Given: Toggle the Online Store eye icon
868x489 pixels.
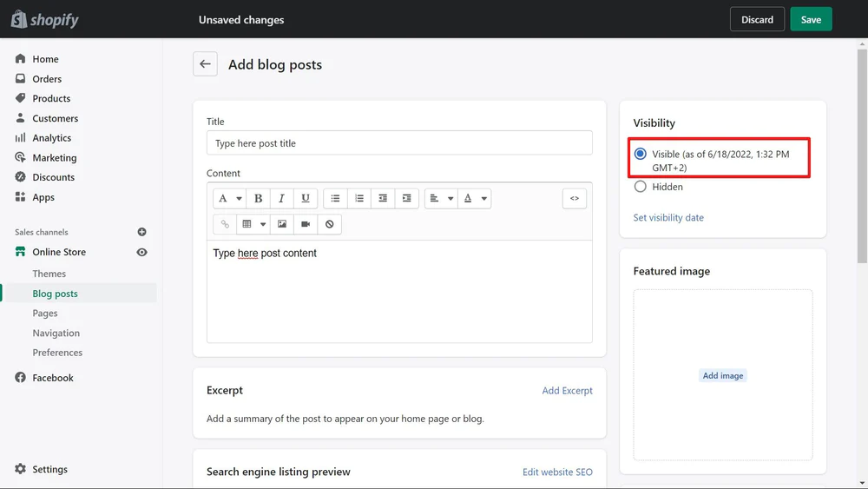Looking at the screenshot, I should [142, 252].
